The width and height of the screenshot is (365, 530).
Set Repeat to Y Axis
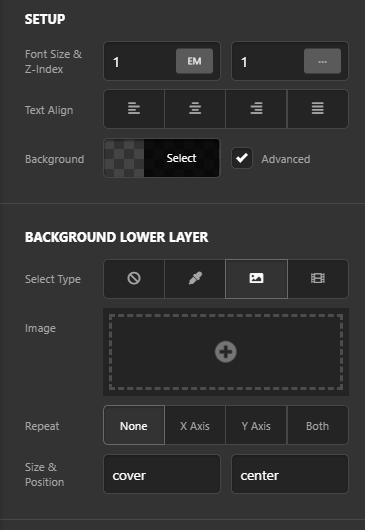click(257, 426)
